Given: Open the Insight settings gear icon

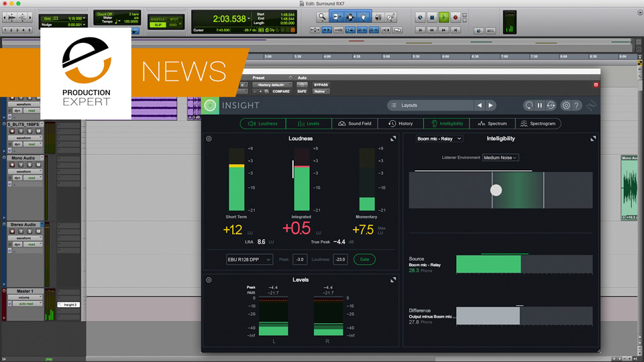Looking at the screenshot, I should coord(566,105).
